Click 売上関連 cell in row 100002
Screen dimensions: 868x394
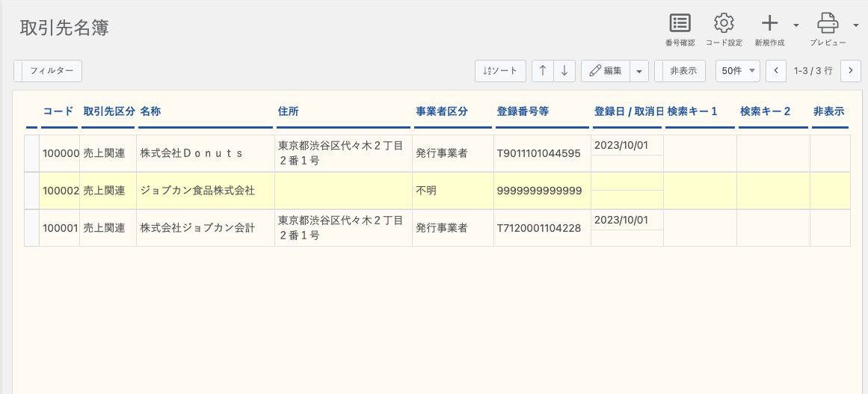coord(108,191)
